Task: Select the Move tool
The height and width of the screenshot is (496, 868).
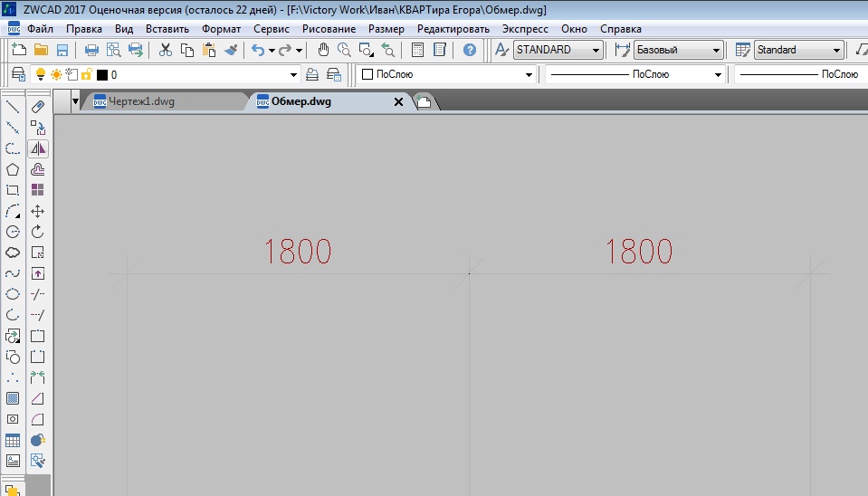Action: coord(38,211)
